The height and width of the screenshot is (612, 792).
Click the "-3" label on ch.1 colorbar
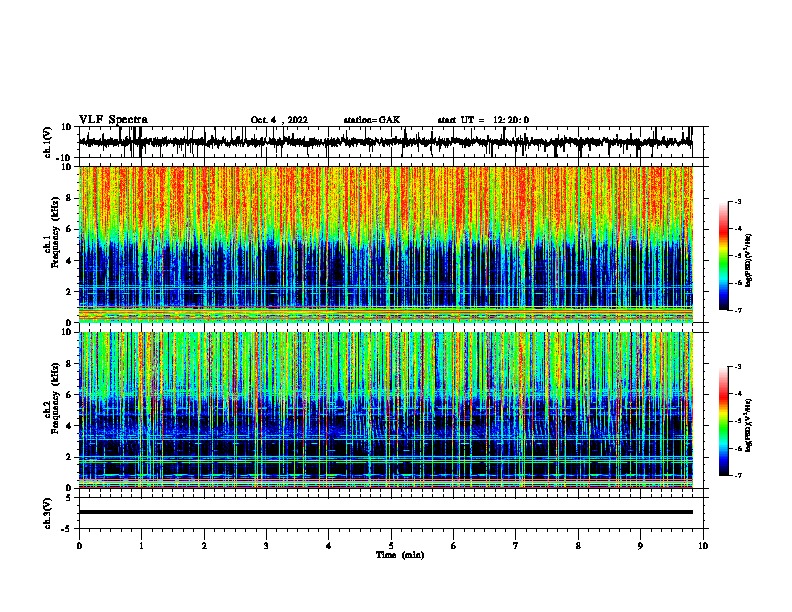click(x=738, y=202)
